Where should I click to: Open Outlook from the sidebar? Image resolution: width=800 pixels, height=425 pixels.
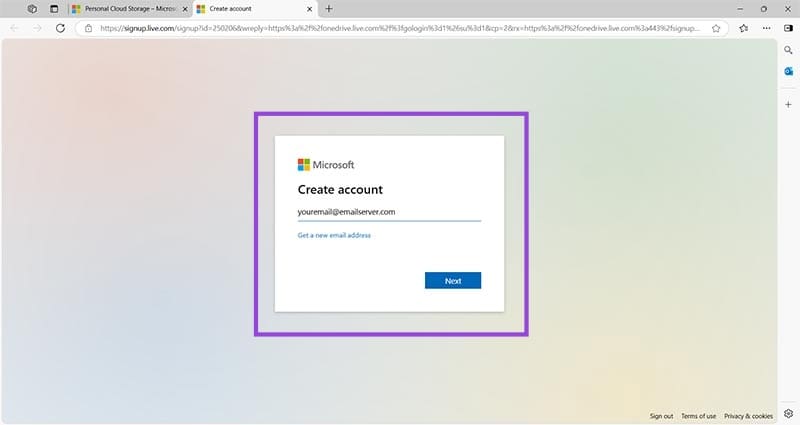click(x=788, y=71)
